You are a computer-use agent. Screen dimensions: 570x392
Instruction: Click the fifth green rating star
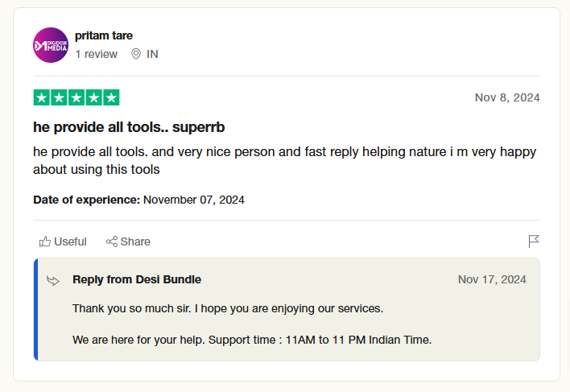pyautogui.click(x=111, y=98)
